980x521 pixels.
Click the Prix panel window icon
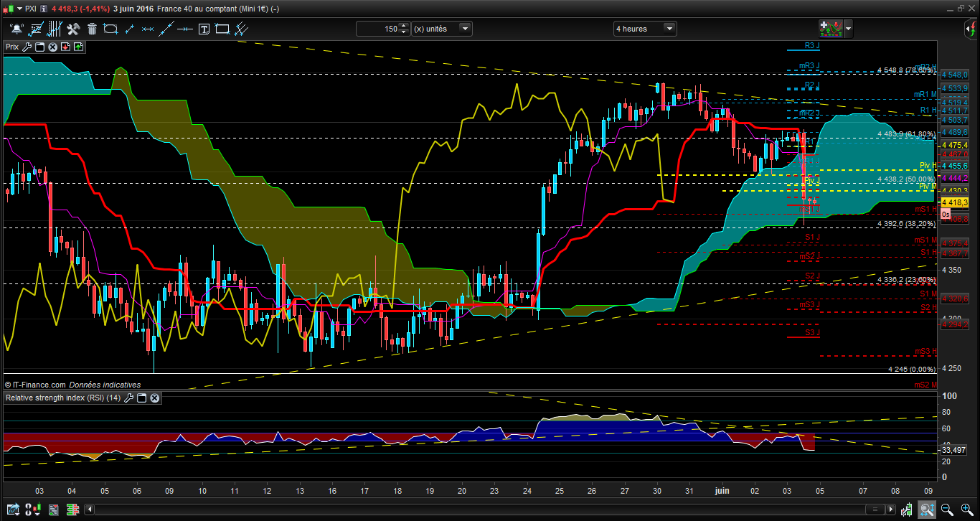(40, 47)
